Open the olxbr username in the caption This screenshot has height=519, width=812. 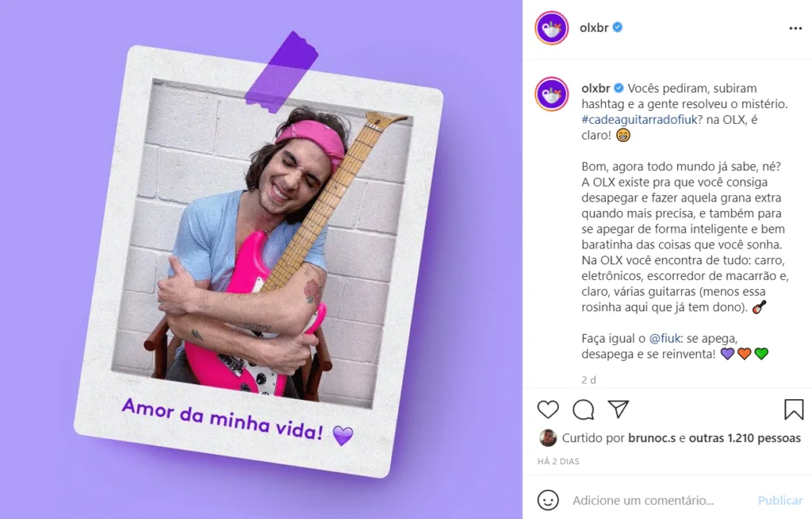(x=596, y=88)
